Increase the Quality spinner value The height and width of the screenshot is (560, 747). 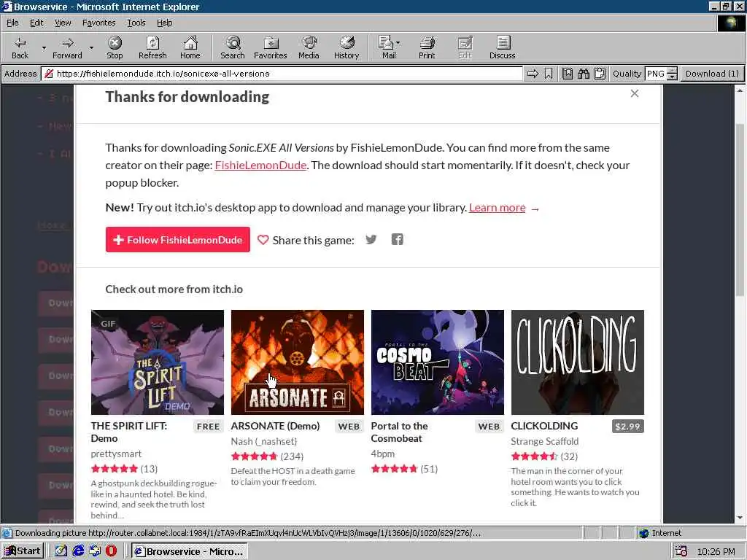(x=672, y=71)
